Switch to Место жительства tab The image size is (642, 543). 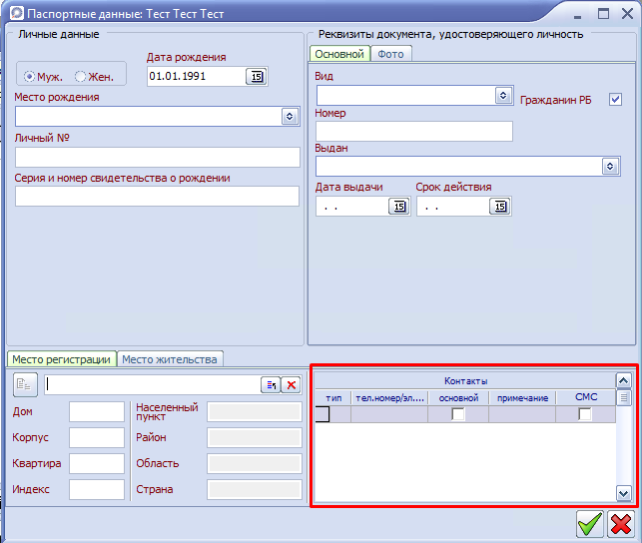coord(169,359)
